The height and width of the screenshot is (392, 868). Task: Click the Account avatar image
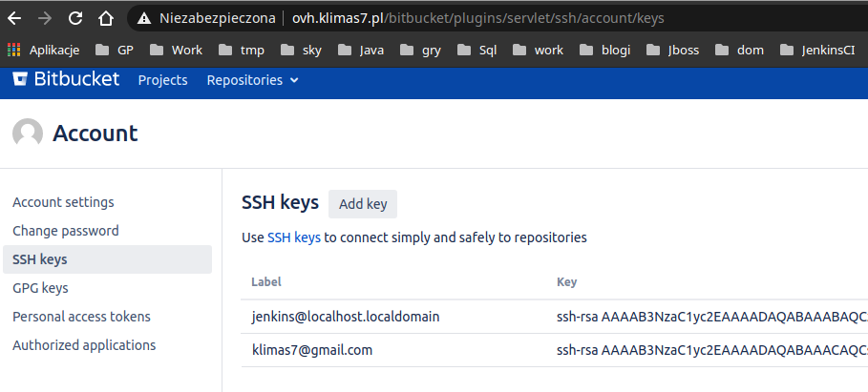pos(28,134)
